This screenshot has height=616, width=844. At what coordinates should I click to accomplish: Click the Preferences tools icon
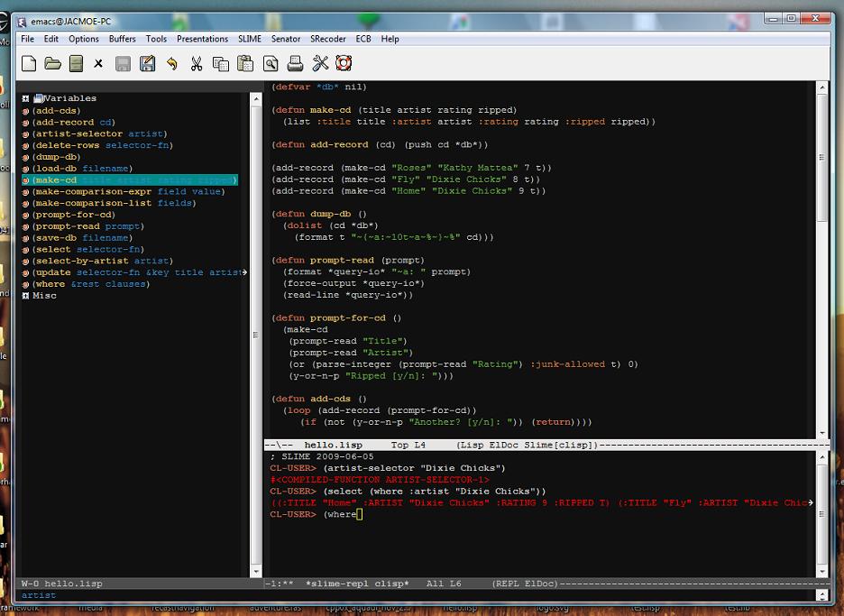[x=320, y=63]
